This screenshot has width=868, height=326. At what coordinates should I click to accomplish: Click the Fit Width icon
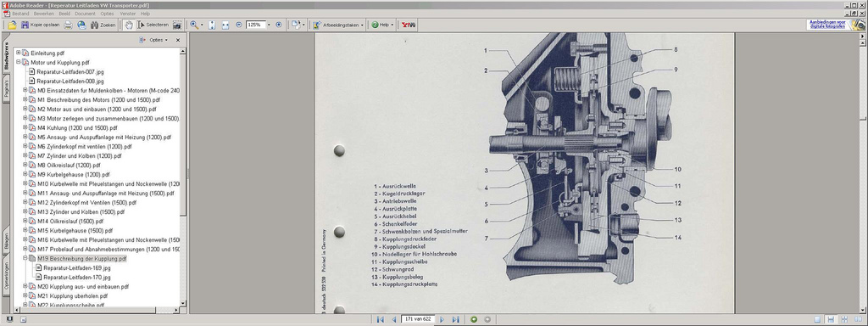coord(225,25)
